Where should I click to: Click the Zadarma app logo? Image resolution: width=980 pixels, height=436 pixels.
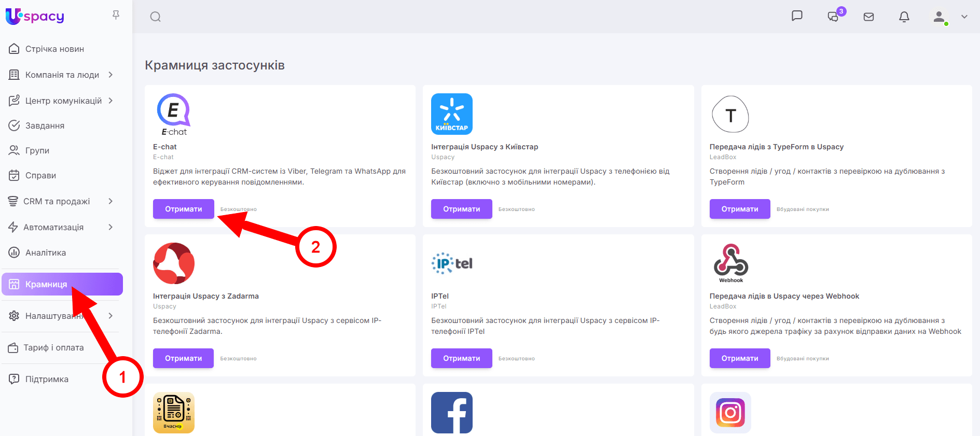click(x=174, y=263)
